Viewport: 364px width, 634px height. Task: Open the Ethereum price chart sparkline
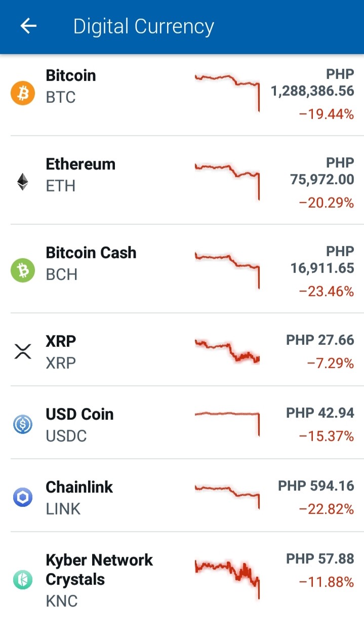(227, 181)
